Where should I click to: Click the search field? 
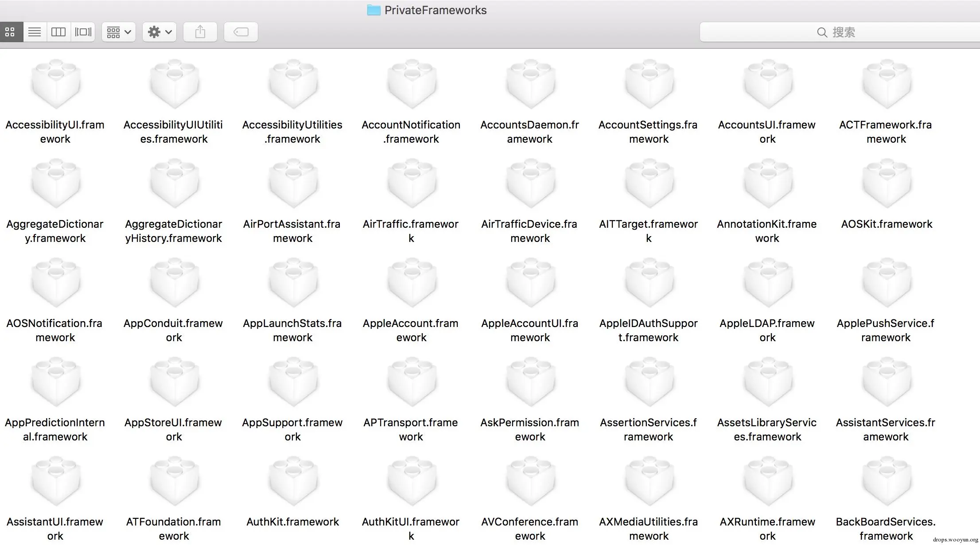[x=837, y=32]
